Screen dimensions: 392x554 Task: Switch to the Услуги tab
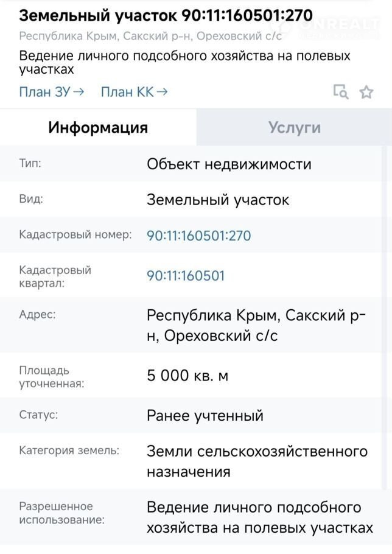(x=294, y=127)
